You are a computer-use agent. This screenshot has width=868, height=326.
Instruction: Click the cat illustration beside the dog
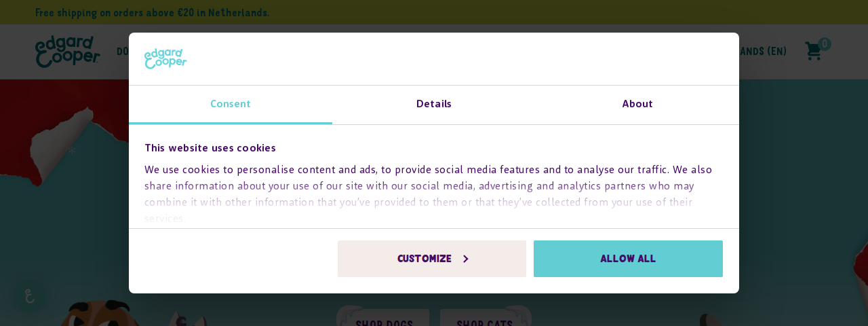point(187,319)
